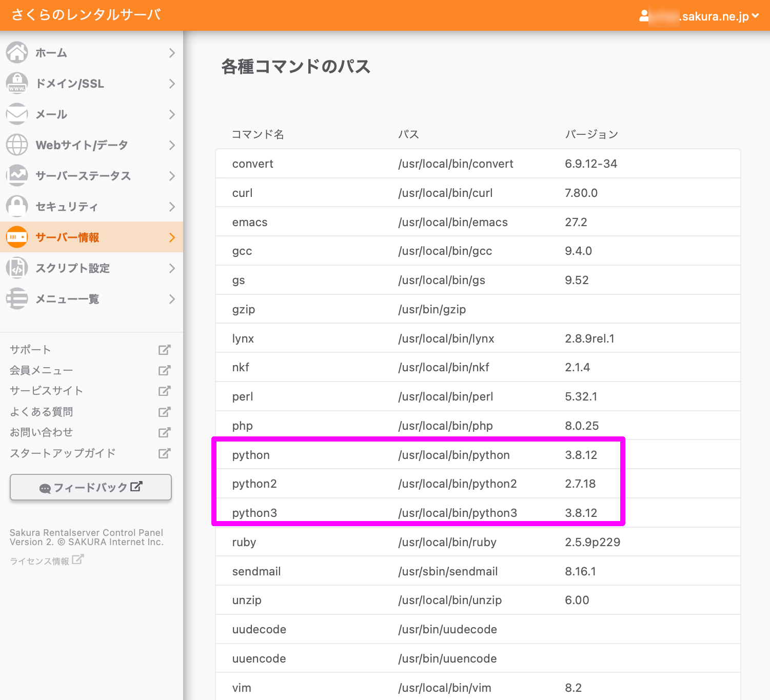The width and height of the screenshot is (770, 700).
Task: Click the python2 version 2.7.18 cell
Action: (x=580, y=484)
